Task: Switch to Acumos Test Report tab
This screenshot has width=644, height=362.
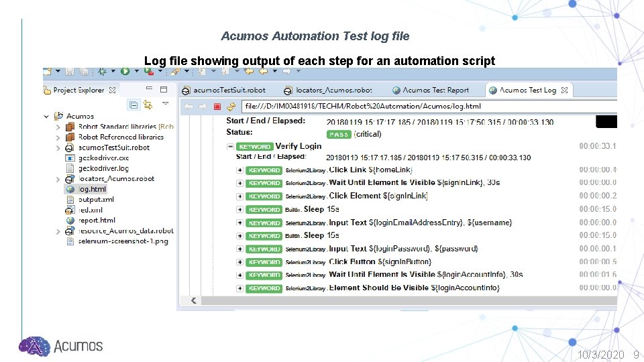Action: pyautogui.click(x=431, y=90)
